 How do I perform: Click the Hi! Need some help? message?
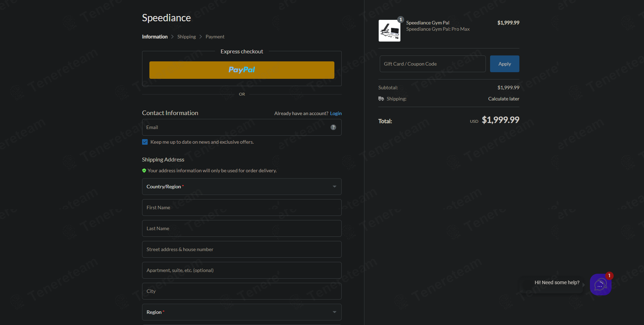point(557,282)
